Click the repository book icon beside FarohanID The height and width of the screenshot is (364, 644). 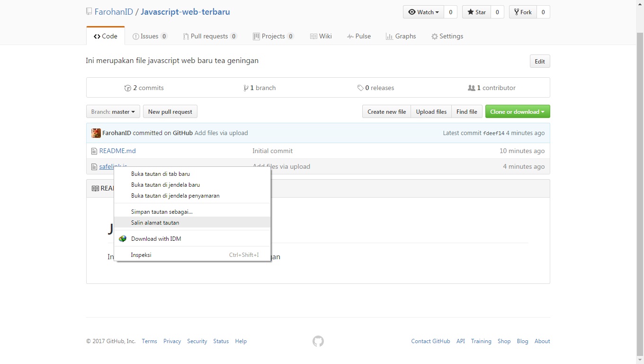click(x=89, y=12)
